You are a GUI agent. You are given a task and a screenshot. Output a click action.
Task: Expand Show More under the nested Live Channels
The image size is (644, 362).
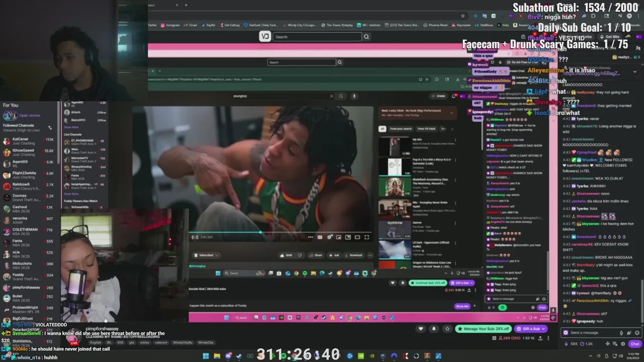pos(71,194)
